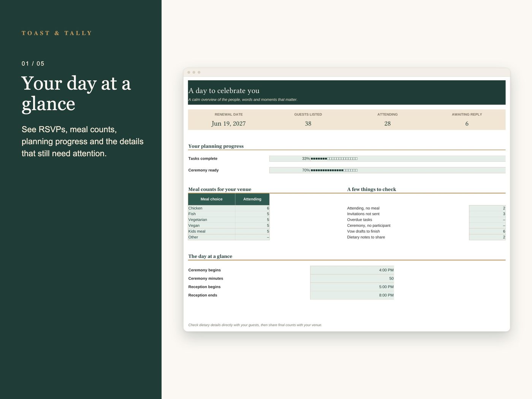The height and width of the screenshot is (399, 532).
Task: Click the Meal choice column header
Action: [x=212, y=199]
